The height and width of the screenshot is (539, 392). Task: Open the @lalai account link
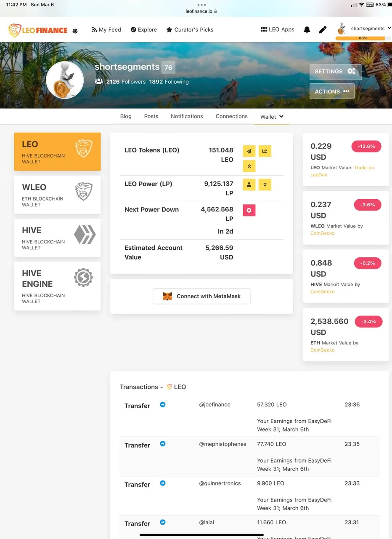(207, 522)
